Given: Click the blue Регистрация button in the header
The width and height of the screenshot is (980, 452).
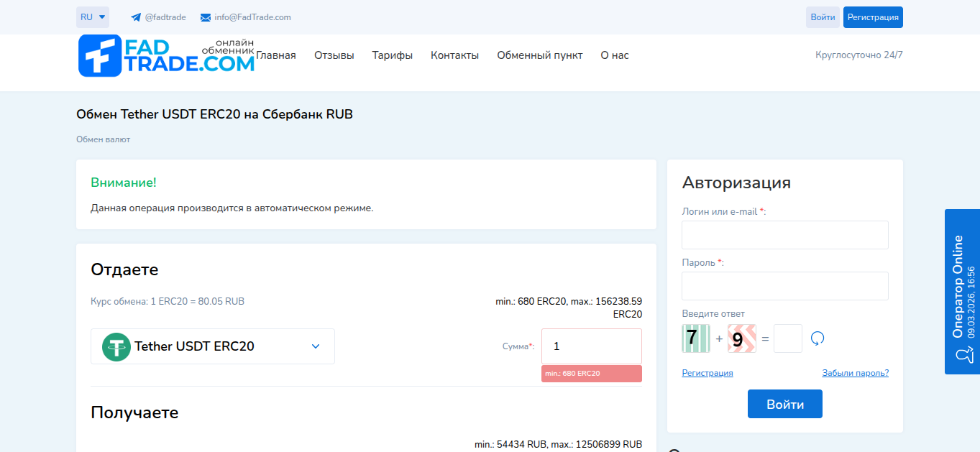Looking at the screenshot, I should 873,17.
